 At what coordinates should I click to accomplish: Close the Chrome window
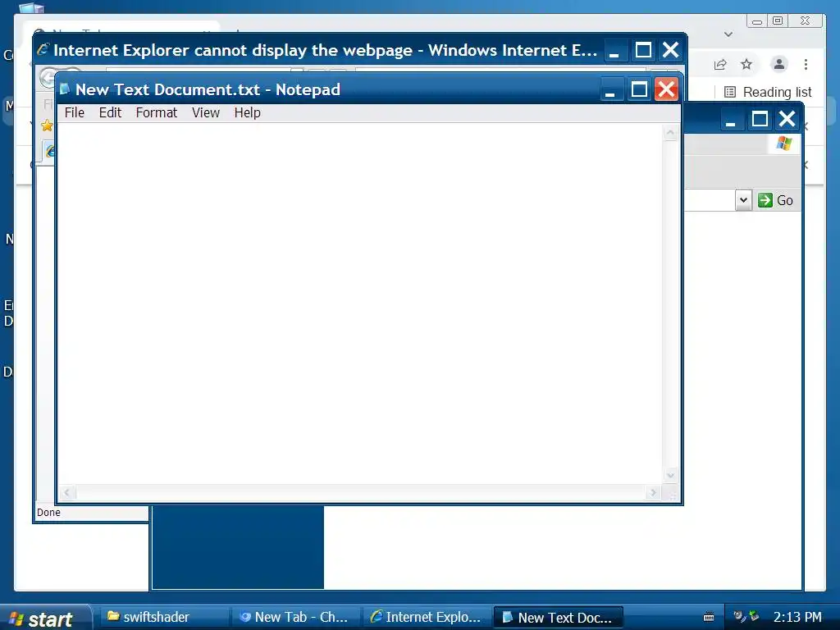(805, 21)
